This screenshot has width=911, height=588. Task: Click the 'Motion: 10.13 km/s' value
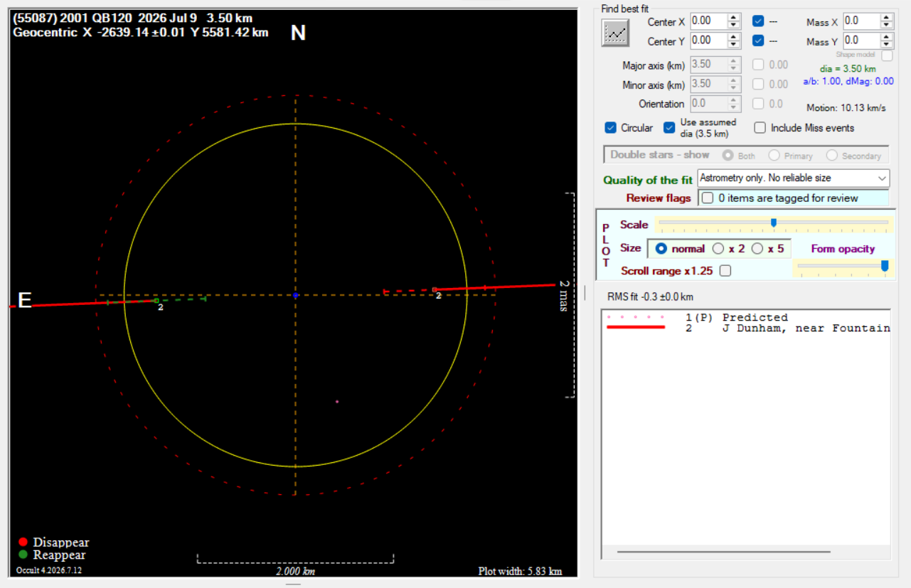click(846, 108)
